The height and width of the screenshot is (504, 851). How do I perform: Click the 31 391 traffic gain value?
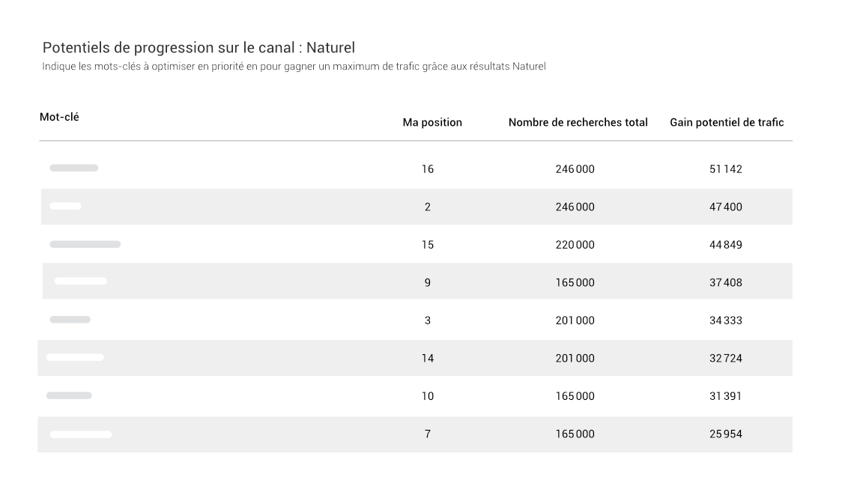pyautogui.click(x=726, y=396)
